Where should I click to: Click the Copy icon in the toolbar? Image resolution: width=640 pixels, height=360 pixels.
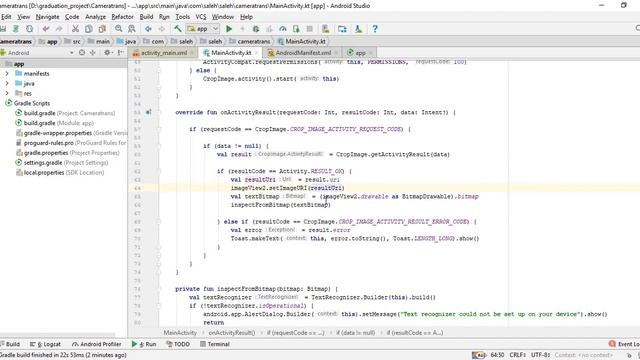coord(89,29)
